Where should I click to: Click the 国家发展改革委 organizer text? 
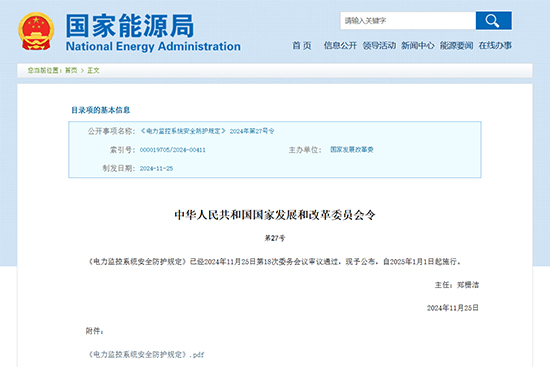click(351, 149)
